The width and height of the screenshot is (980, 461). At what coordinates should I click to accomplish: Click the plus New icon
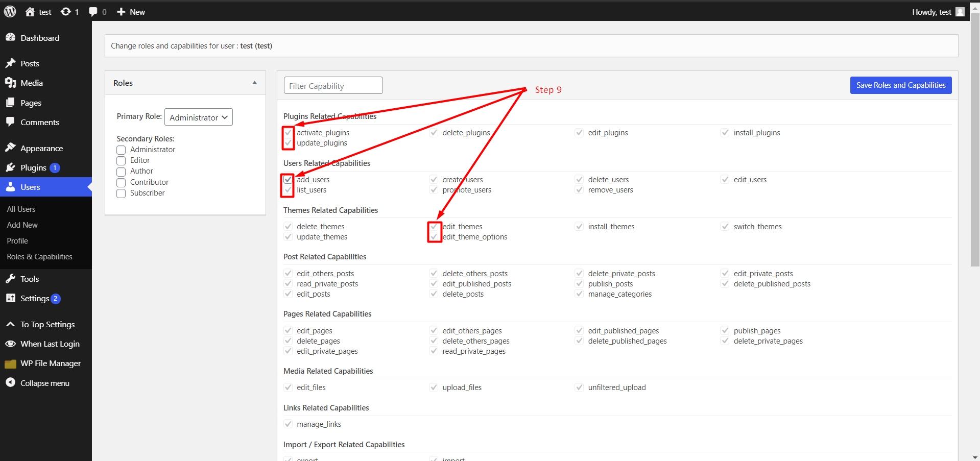(x=121, y=12)
